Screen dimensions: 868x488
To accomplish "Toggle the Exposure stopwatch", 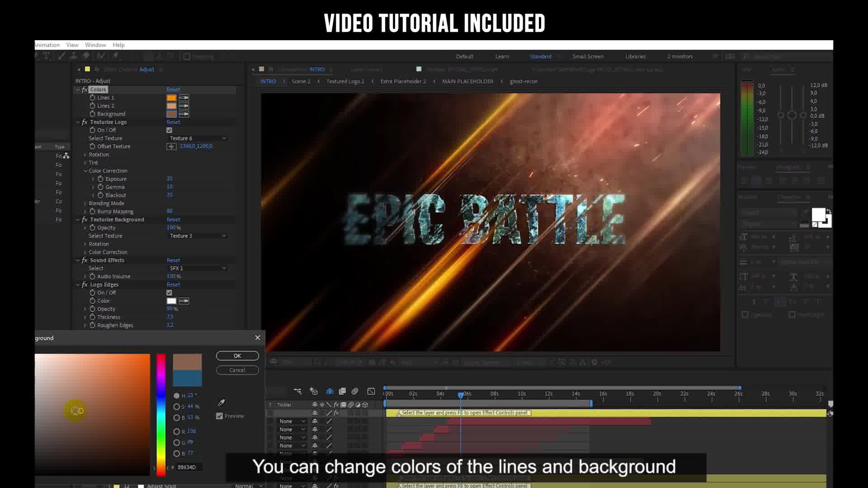I will [x=100, y=179].
